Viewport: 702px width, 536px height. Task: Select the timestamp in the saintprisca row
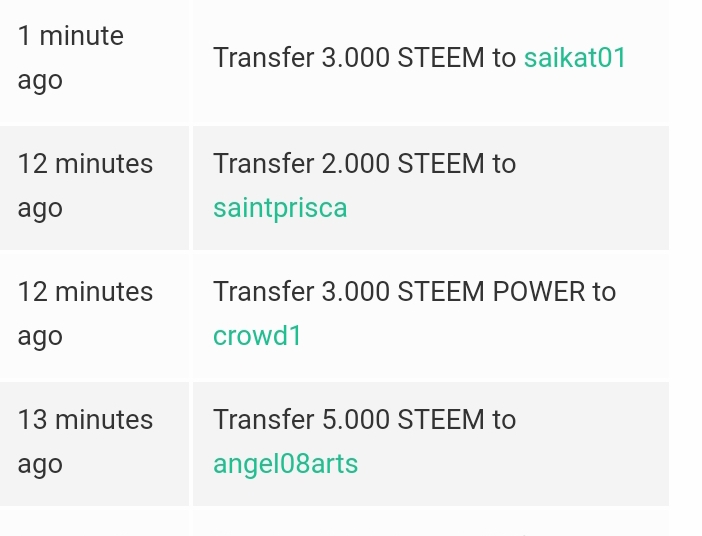85,186
